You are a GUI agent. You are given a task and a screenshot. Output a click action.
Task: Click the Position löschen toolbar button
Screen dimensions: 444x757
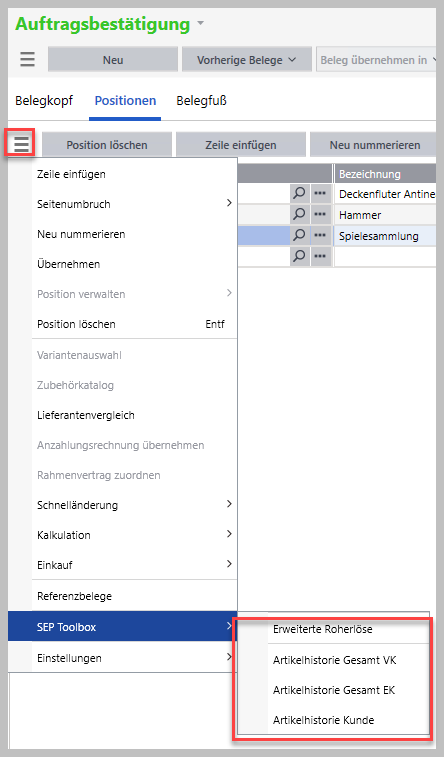pyautogui.click(x=107, y=145)
